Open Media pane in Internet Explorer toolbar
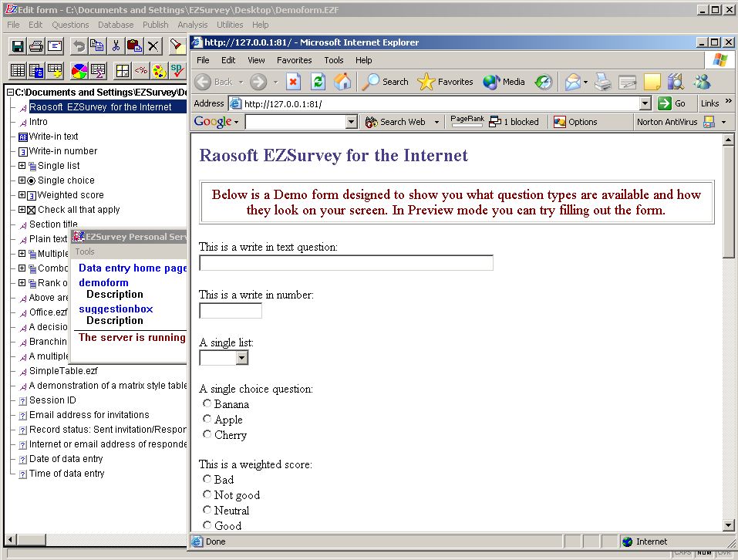The width and height of the screenshot is (738, 560). [x=504, y=82]
